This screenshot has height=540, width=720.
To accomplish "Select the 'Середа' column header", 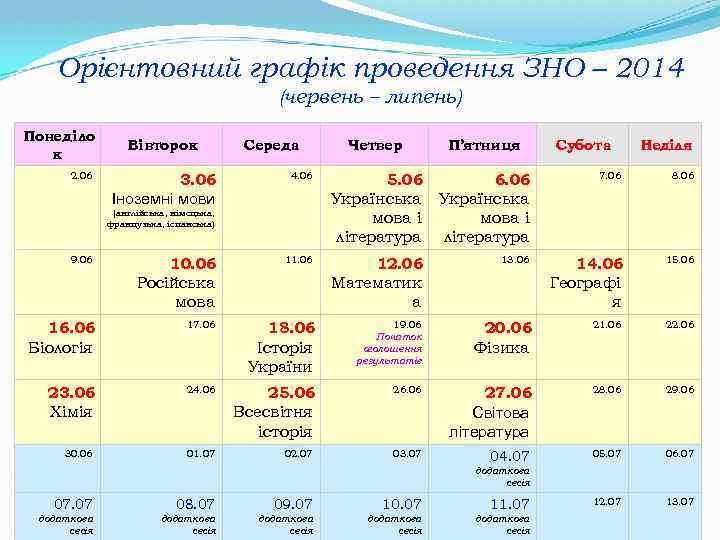I will [271, 145].
